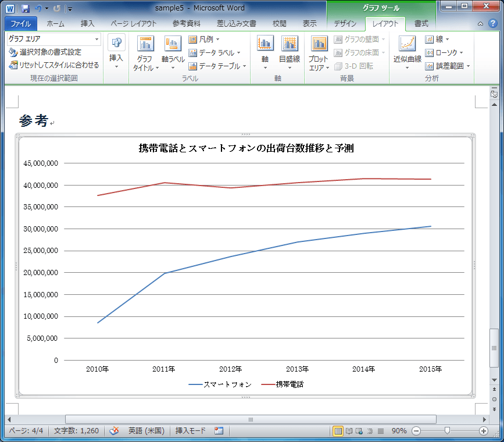Click the previous page double-arrow button
Image resolution: width=504 pixels, height=442 pixels.
(x=494, y=389)
